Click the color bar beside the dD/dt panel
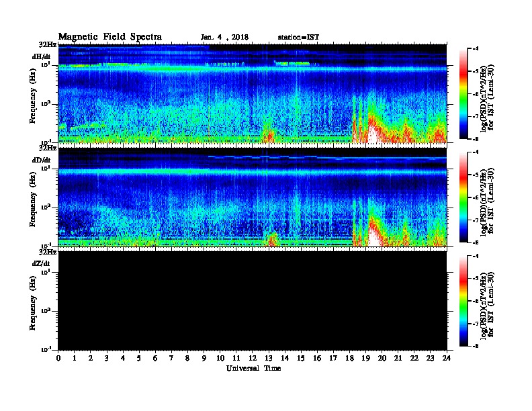This screenshot has width=532, height=411. 463,197
